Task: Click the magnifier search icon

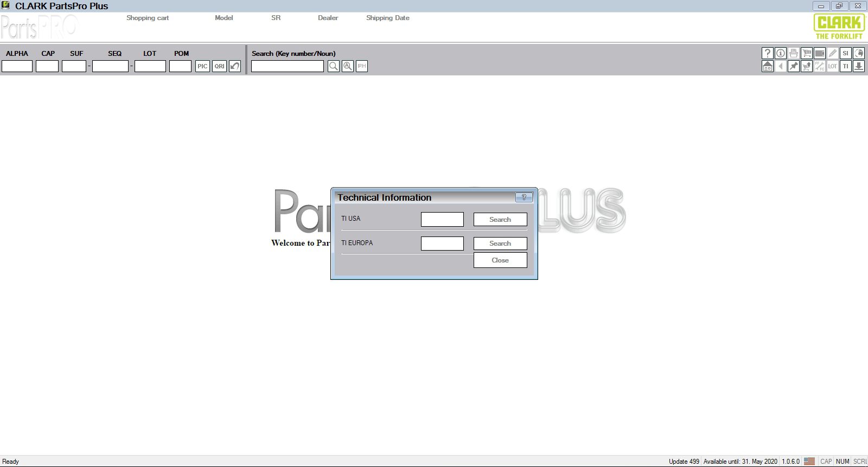Action: coord(334,66)
